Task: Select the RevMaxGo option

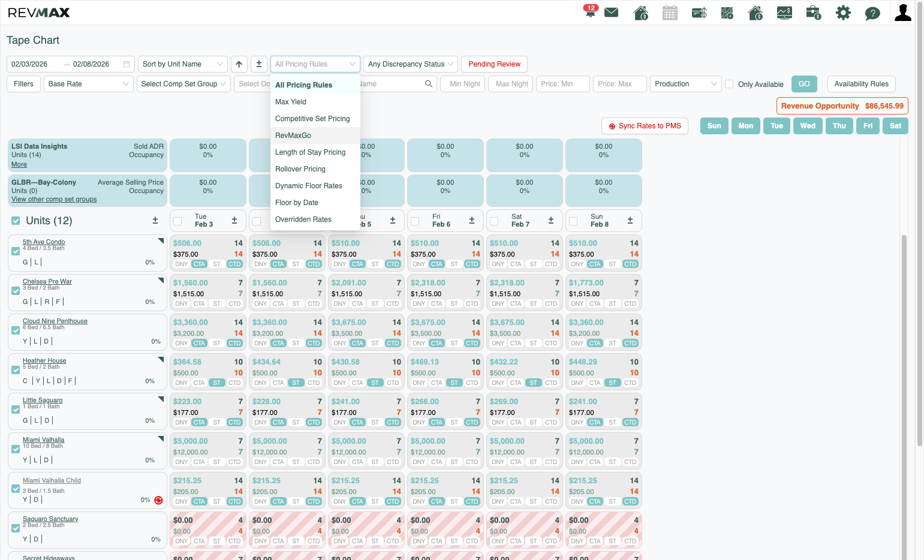Action: [315, 136]
